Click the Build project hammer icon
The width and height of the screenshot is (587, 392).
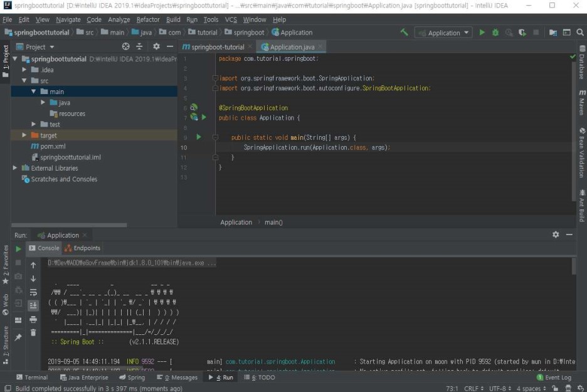click(x=405, y=33)
